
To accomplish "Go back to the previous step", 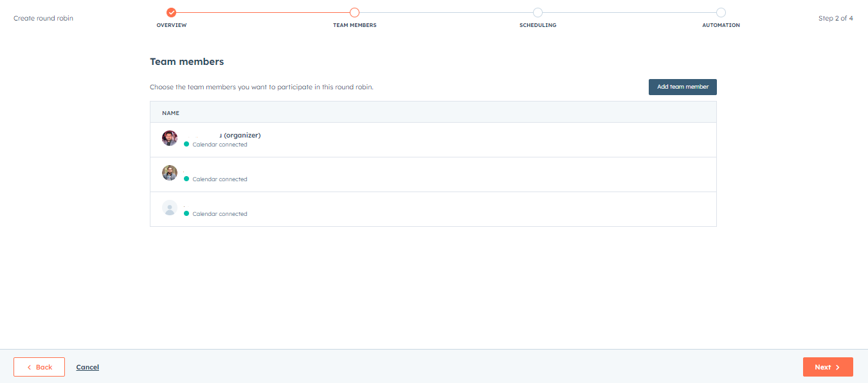I will pos(39,366).
